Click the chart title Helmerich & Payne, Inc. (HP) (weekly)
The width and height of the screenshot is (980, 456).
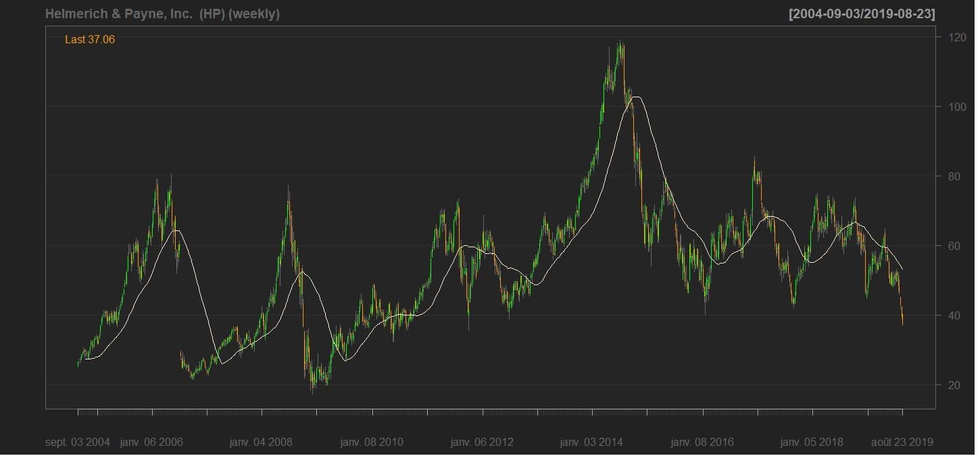(x=162, y=14)
